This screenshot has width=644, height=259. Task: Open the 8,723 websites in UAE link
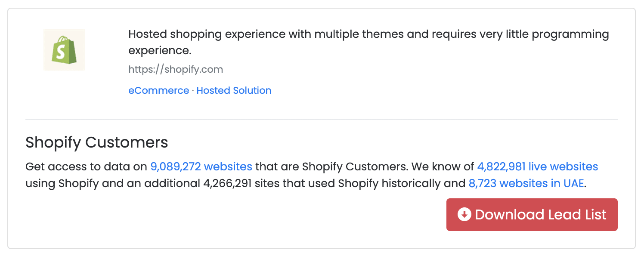526,184
